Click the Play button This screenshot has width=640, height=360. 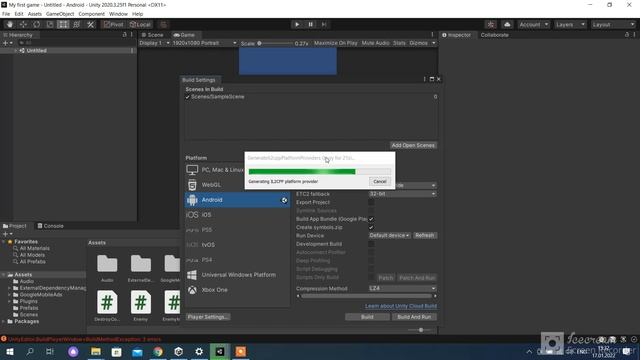(x=297, y=24)
